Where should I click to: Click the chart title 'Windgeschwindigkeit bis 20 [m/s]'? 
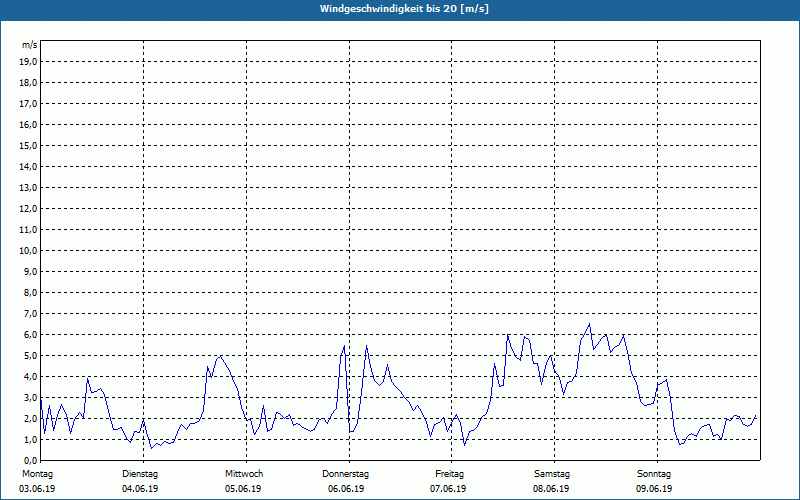(x=404, y=9)
